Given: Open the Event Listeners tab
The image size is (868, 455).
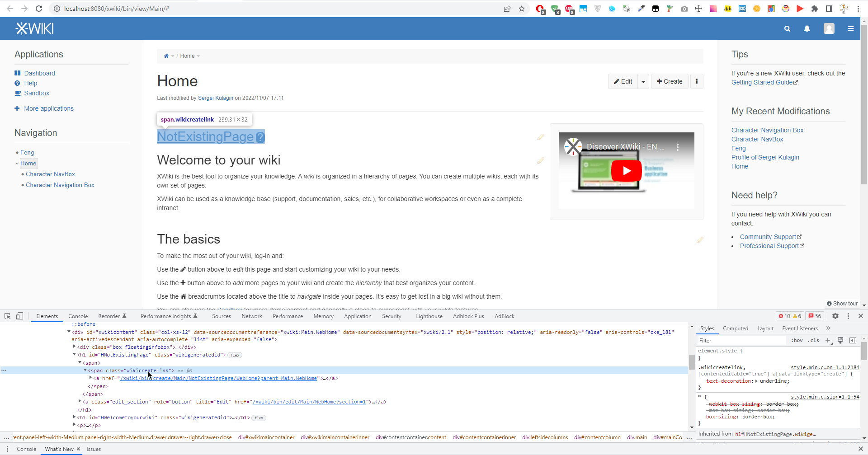Looking at the screenshot, I should pyautogui.click(x=800, y=328).
